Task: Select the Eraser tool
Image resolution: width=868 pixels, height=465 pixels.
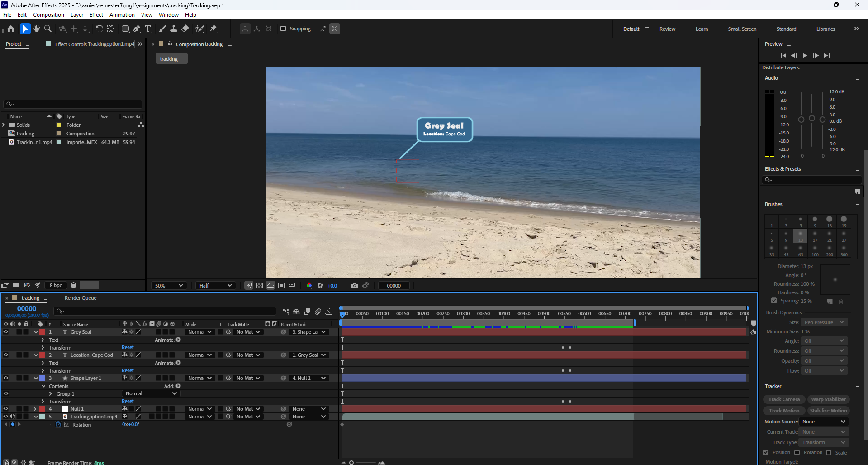Action: [x=185, y=29]
